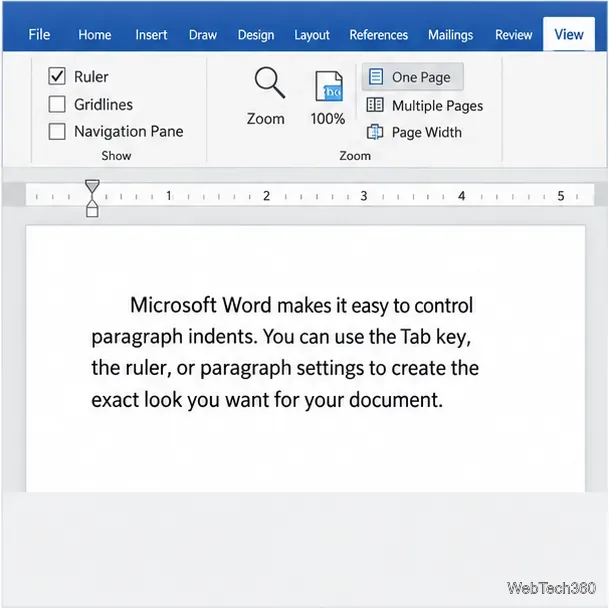Click ruler at the 4 inch mark
The height and width of the screenshot is (609, 609).
[x=461, y=195]
